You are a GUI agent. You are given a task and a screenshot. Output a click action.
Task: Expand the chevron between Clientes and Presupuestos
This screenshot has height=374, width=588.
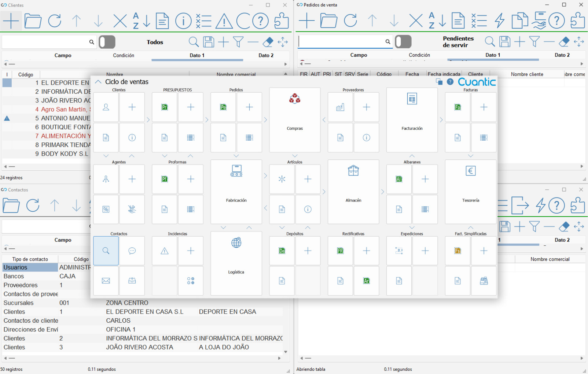click(x=148, y=120)
